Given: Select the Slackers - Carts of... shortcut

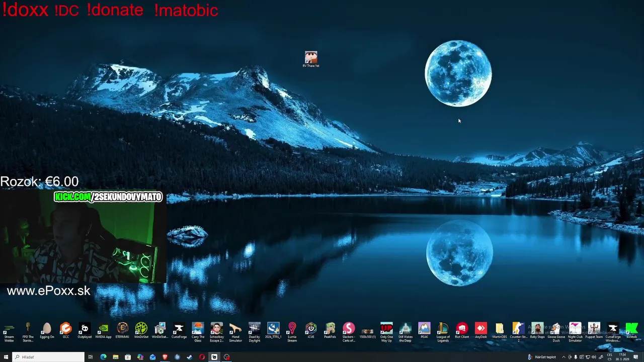Looking at the screenshot, I should click(349, 332).
